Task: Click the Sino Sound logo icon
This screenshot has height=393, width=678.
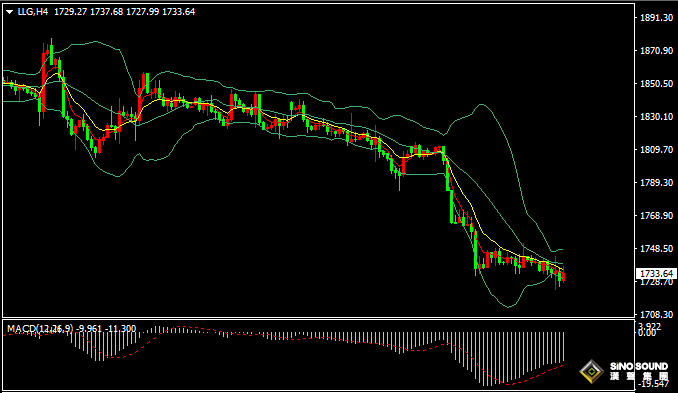Action: [x=592, y=371]
